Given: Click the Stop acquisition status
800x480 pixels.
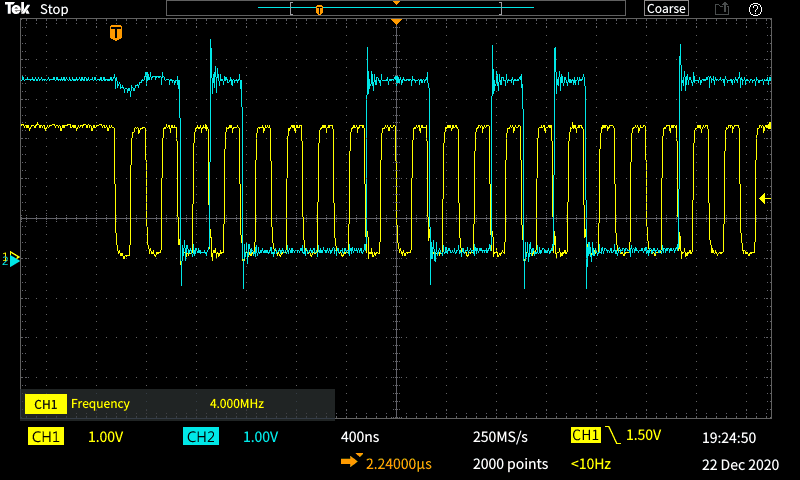Looking at the screenshot, I should coord(54,9).
